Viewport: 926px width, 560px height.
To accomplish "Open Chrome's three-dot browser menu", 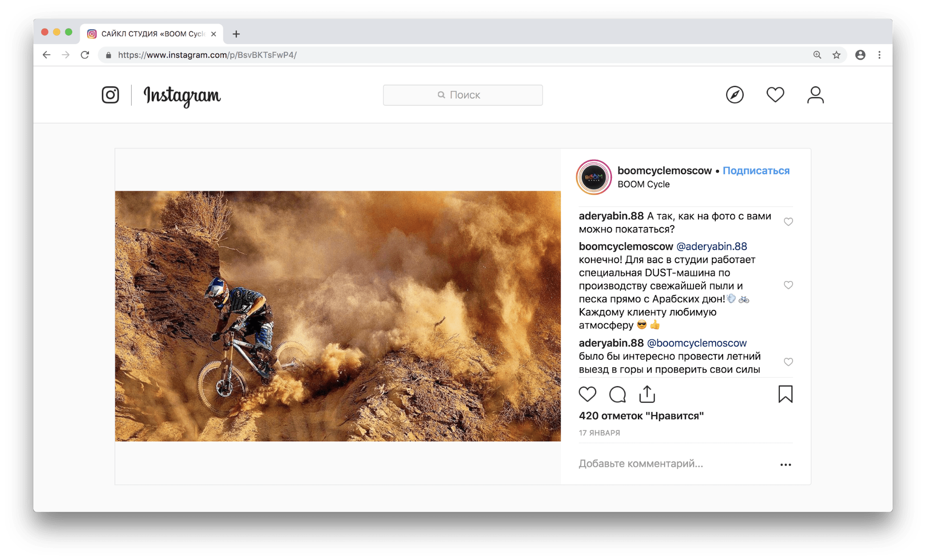I will tap(879, 55).
